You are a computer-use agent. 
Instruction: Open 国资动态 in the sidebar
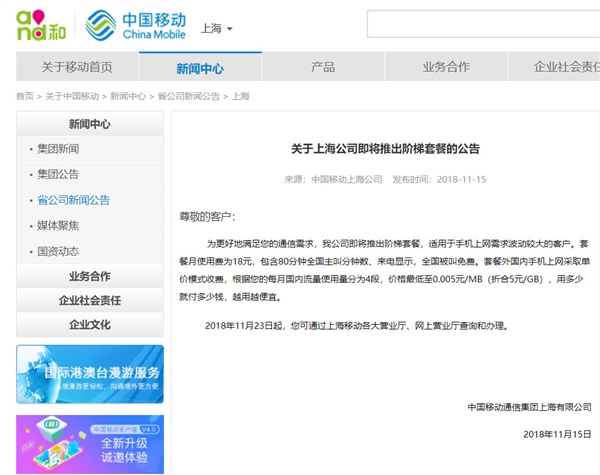[58, 251]
